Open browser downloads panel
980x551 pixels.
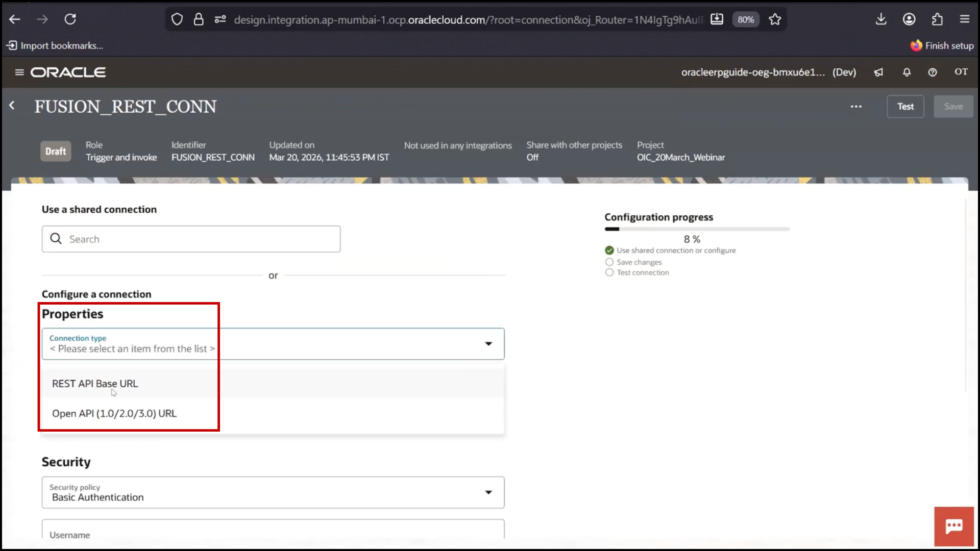881,19
